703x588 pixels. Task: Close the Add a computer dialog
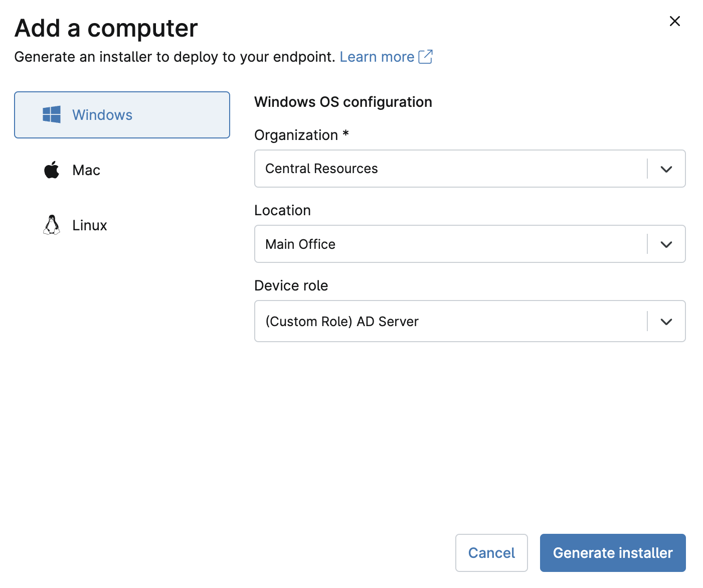(674, 21)
